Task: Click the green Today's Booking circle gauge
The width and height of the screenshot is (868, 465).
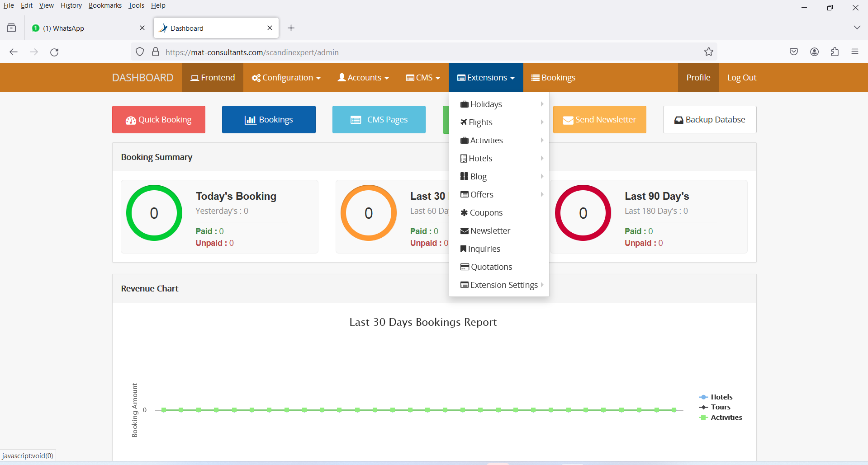Action: click(154, 213)
